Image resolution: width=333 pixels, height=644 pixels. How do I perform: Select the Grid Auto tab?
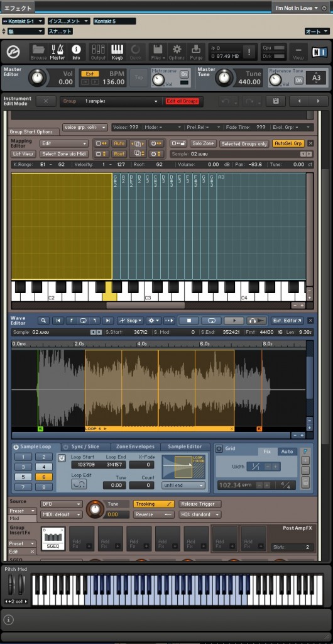click(x=287, y=452)
